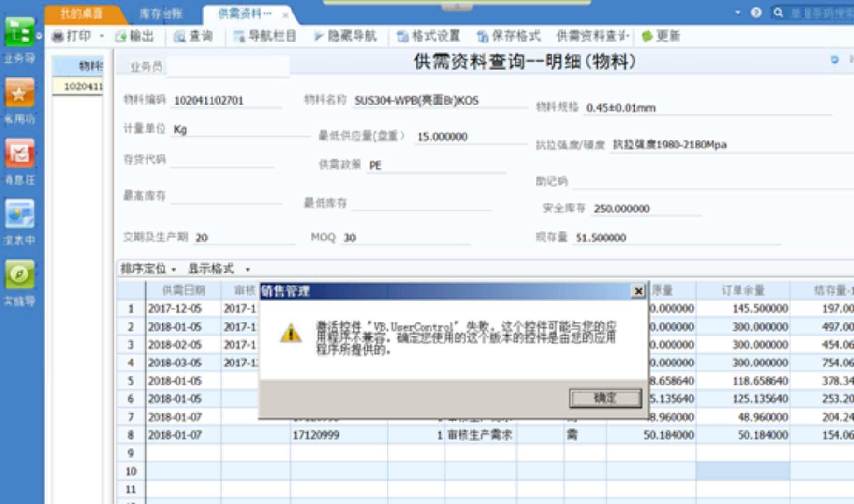Click the 导航栏目 toolbar button

tap(265, 36)
